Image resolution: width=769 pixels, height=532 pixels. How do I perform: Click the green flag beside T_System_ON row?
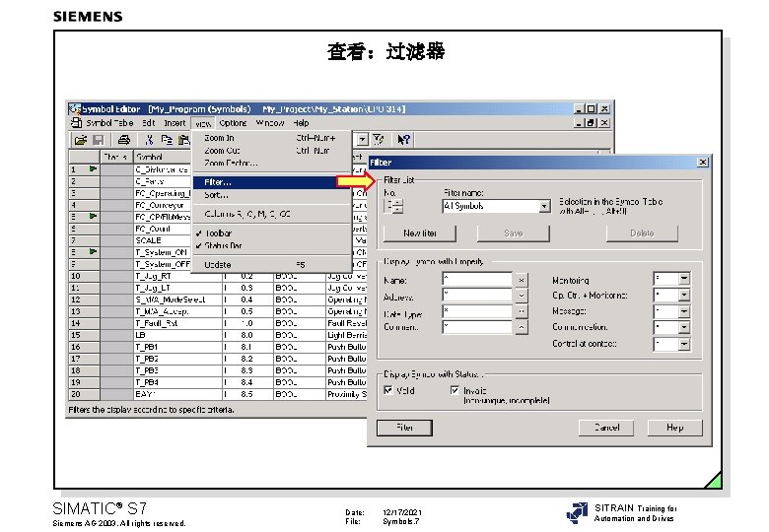pos(93,251)
